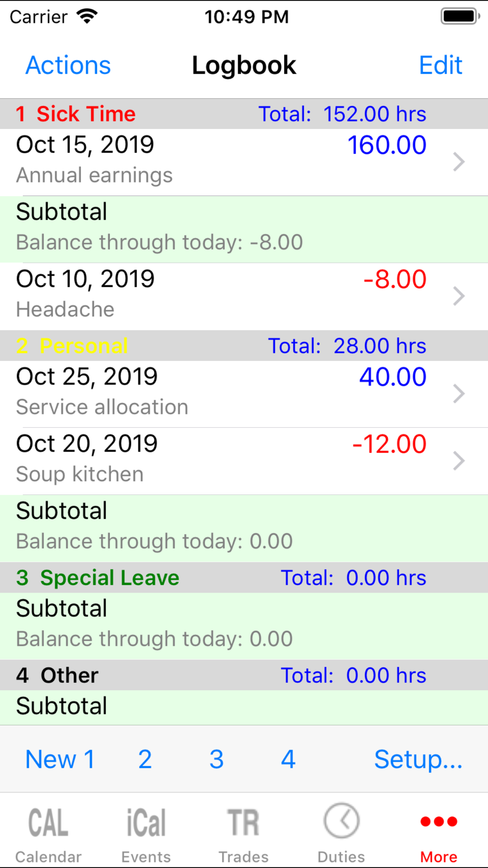Add new category 2 entry
Image resolution: width=488 pixels, height=868 pixels.
(x=145, y=759)
